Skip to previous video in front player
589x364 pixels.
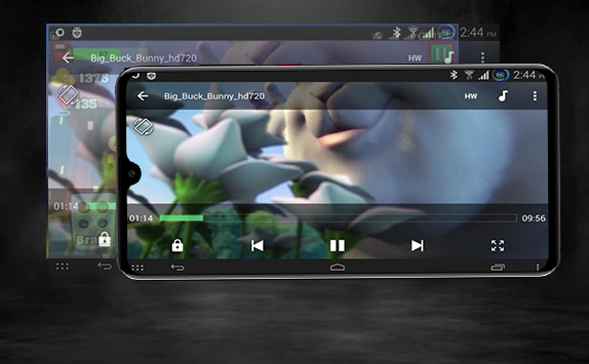[x=257, y=245]
